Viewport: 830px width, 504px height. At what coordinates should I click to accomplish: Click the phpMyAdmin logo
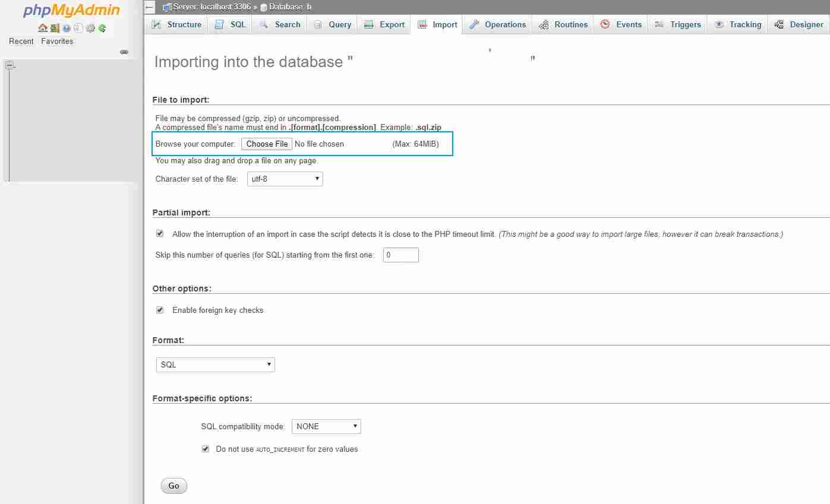click(71, 11)
